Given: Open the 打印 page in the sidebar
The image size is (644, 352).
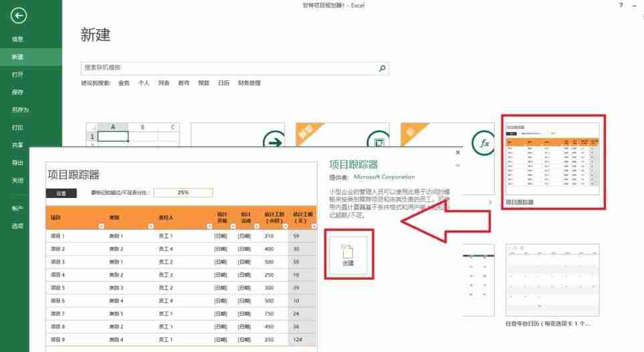Looking at the screenshot, I should (17, 127).
